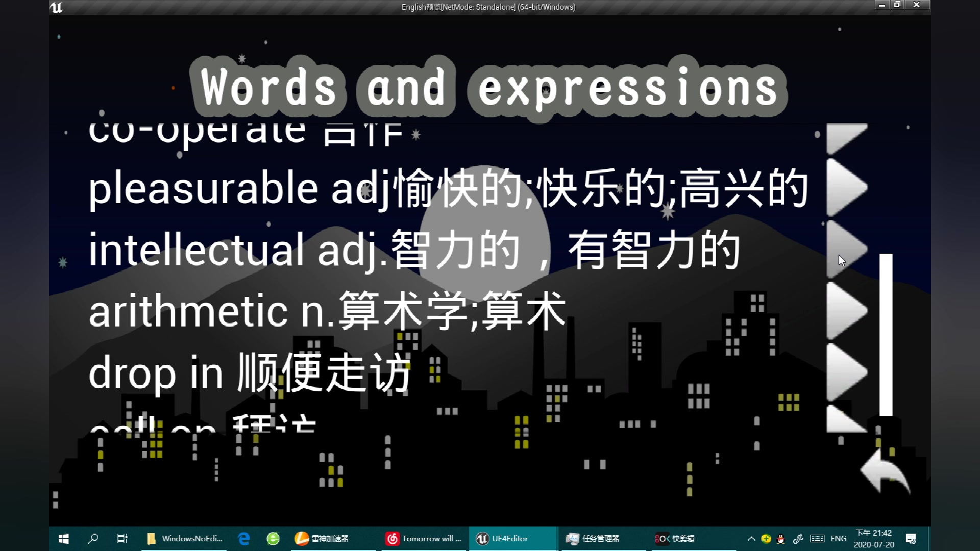Image resolution: width=980 pixels, height=551 pixels.
Task: Toggle the ENG language indicator in system tray
Action: [838, 538]
